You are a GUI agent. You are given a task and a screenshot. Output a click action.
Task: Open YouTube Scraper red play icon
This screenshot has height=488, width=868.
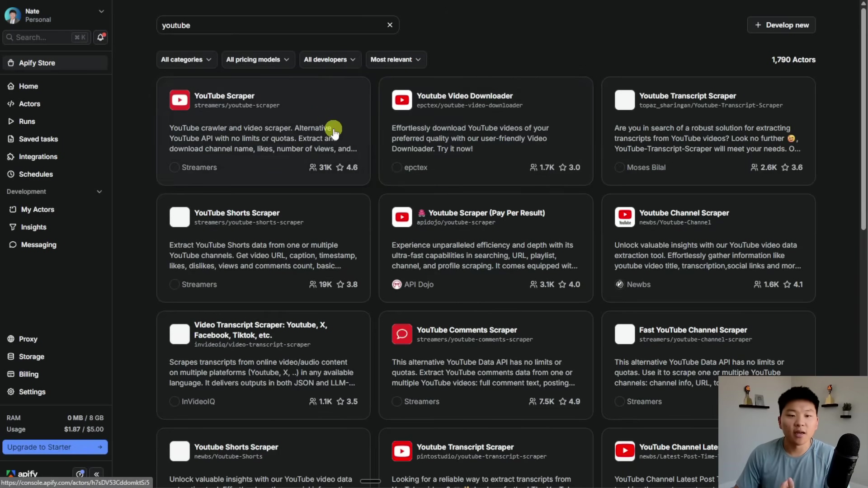pyautogui.click(x=179, y=100)
